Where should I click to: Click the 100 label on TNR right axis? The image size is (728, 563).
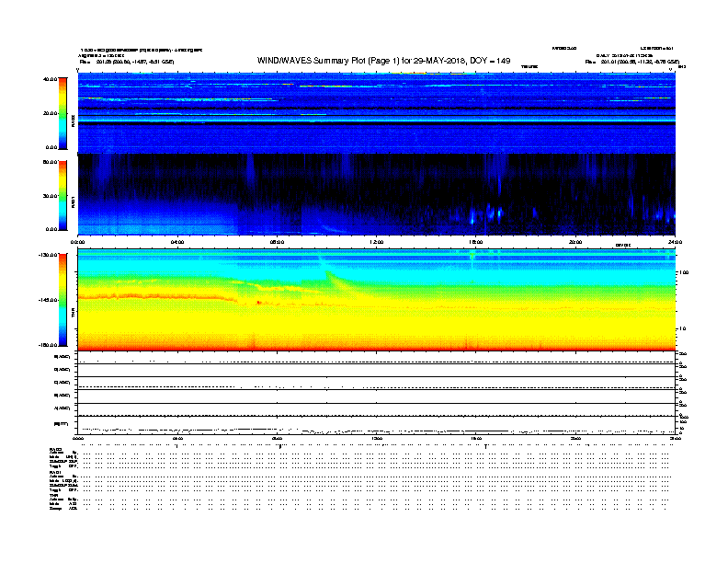[x=684, y=272]
